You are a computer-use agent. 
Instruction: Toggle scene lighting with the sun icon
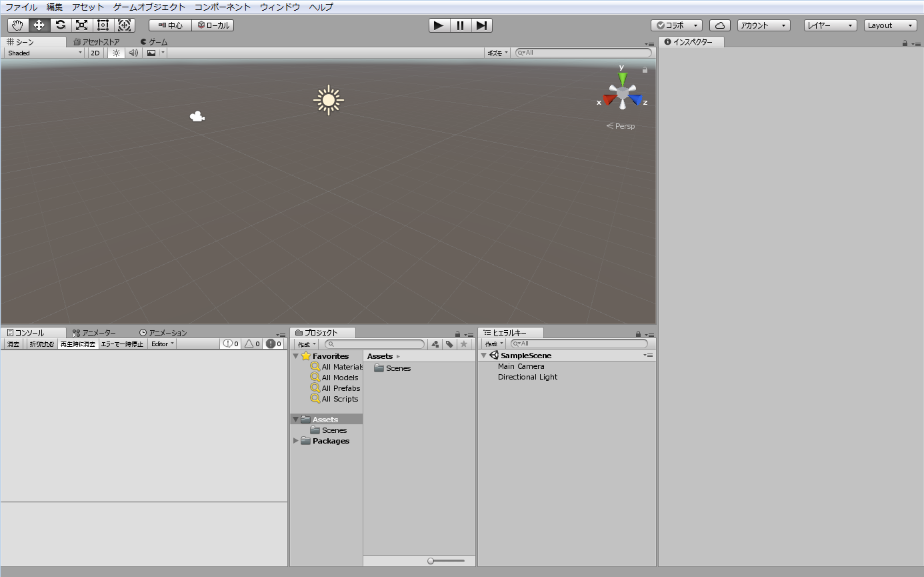point(116,53)
